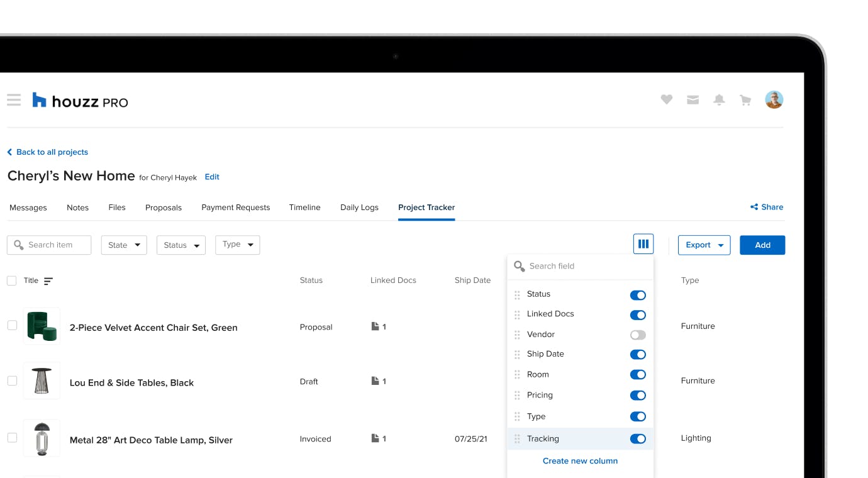Click the Create new column link
Screen dimensions: 868x478
click(580, 461)
